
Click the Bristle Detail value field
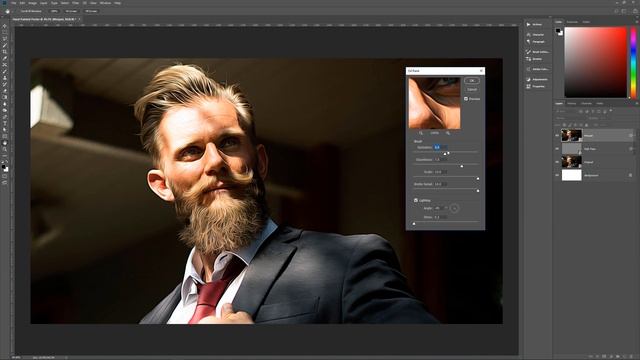(440, 184)
